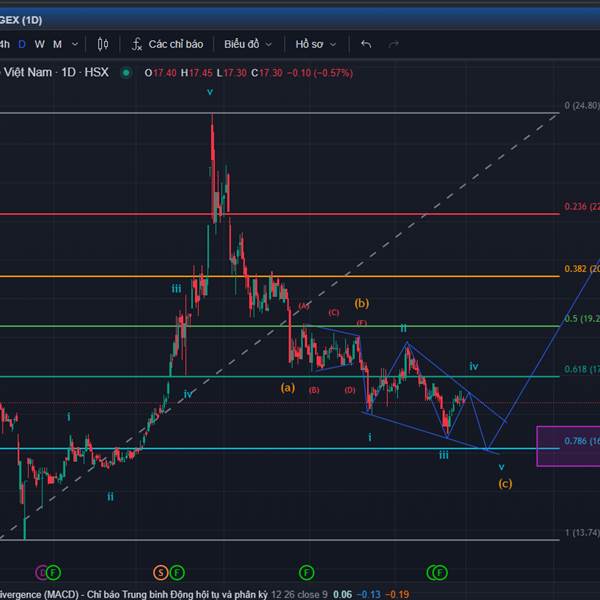Open the candlestick chart type selector
This screenshot has height=600, width=600.
103,44
